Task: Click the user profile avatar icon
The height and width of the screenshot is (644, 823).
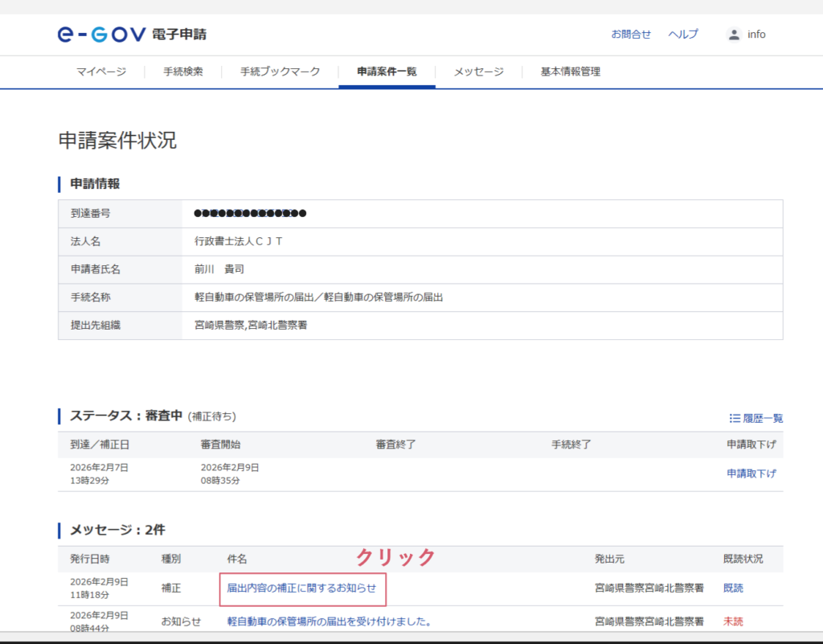Action: point(733,35)
